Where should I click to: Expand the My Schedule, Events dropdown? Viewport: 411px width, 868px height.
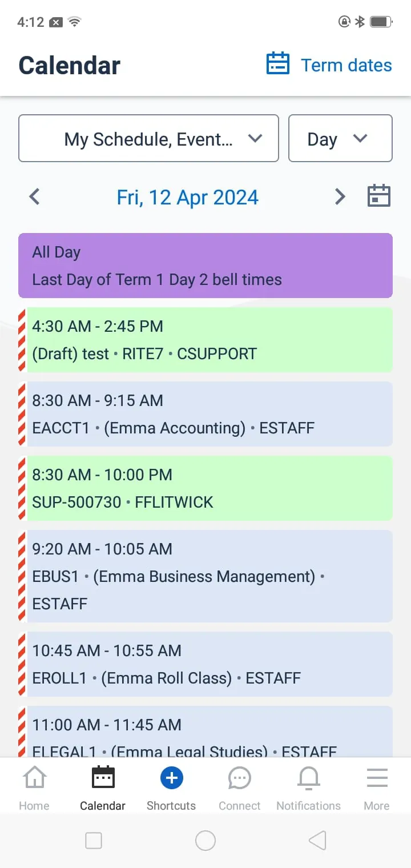[148, 139]
